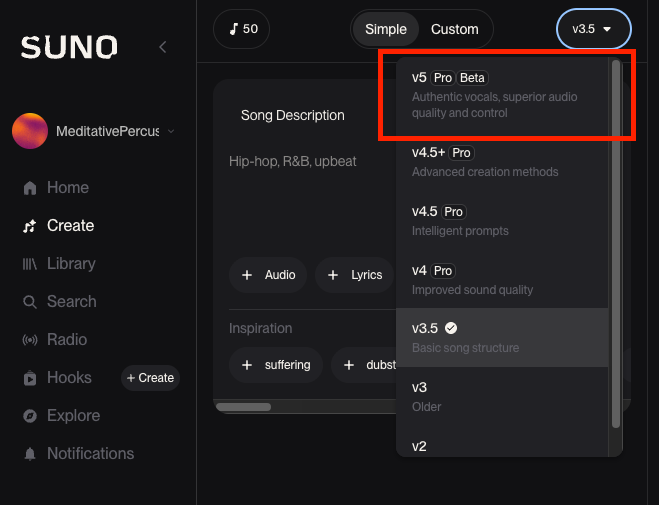Viewport: 659px width, 505px height.
Task: Choose v4.5+ Pro model option
Action: coord(502,161)
